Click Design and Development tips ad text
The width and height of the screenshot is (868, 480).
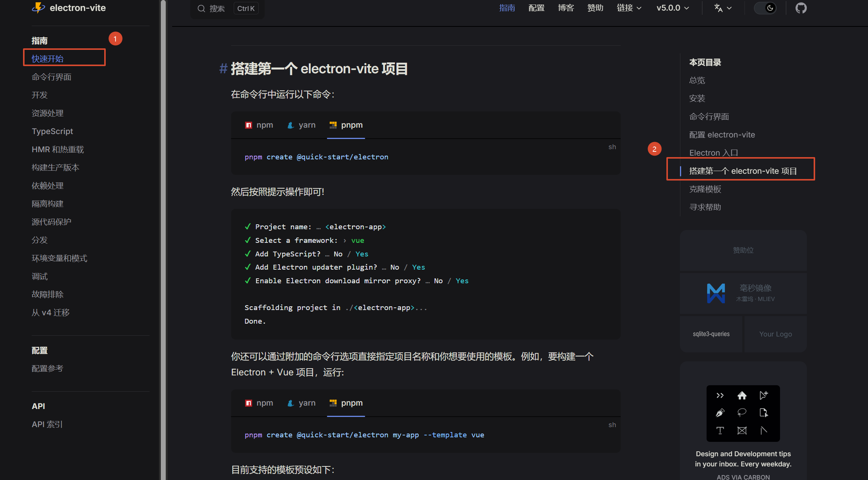point(743,459)
